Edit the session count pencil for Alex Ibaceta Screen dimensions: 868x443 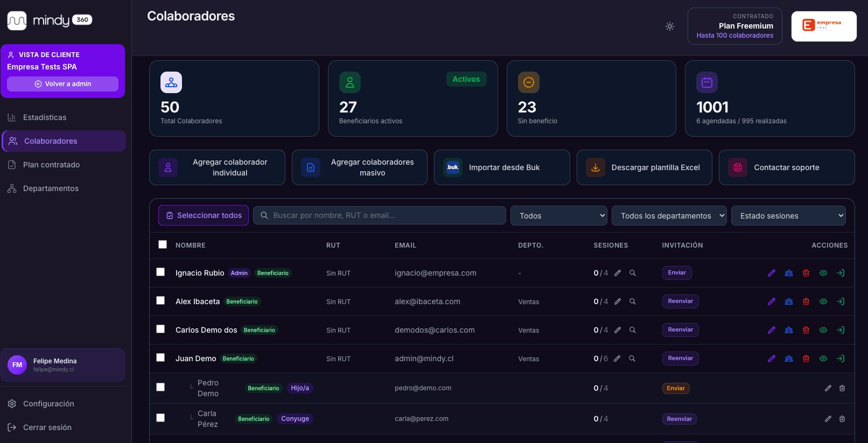click(618, 301)
